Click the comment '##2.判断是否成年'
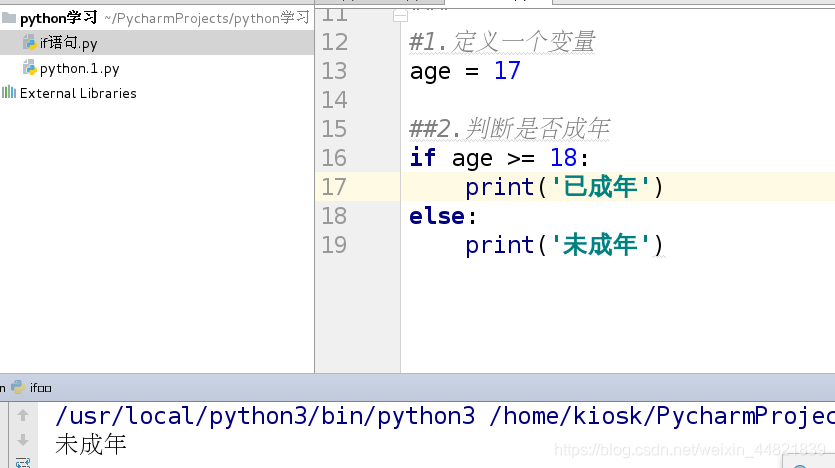The image size is (835, 468). pyautogui.click(x=509, y=129)
